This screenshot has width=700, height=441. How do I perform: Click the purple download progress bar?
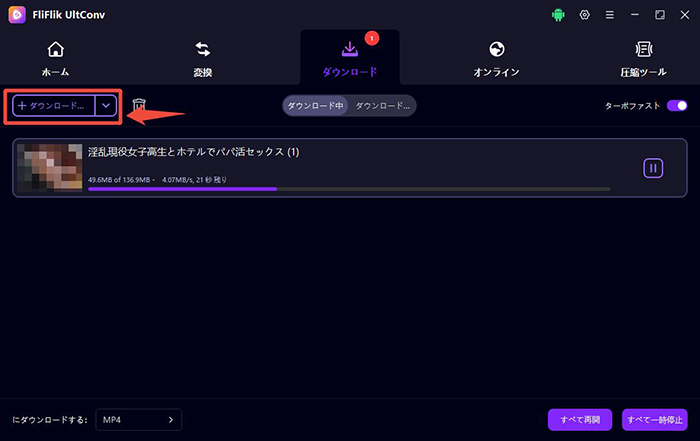tap(349, 189)
